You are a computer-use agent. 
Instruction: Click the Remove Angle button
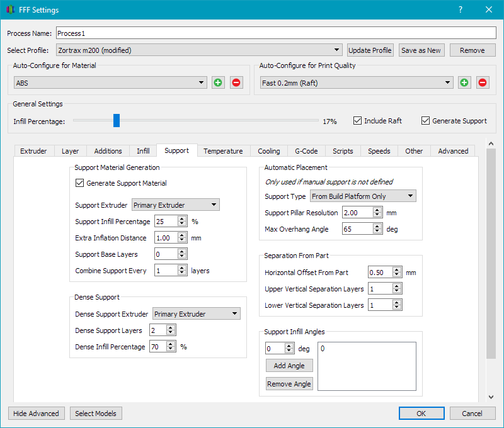289,384
